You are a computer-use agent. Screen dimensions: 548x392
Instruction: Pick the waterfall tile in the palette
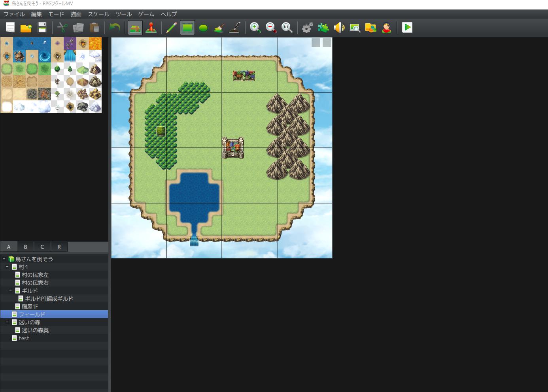coord(70,56)
